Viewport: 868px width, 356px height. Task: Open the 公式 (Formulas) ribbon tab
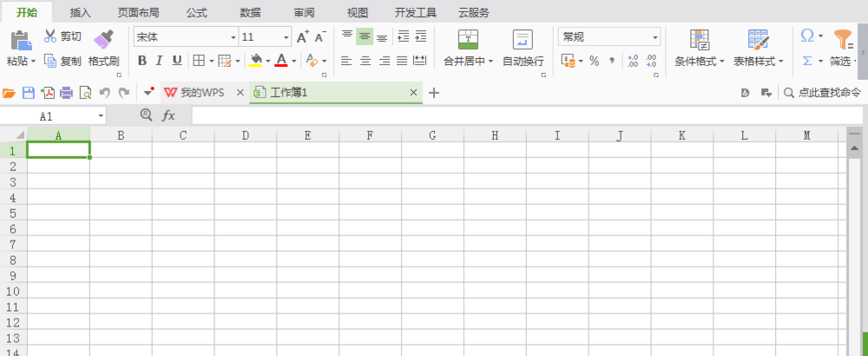(196, 12)
